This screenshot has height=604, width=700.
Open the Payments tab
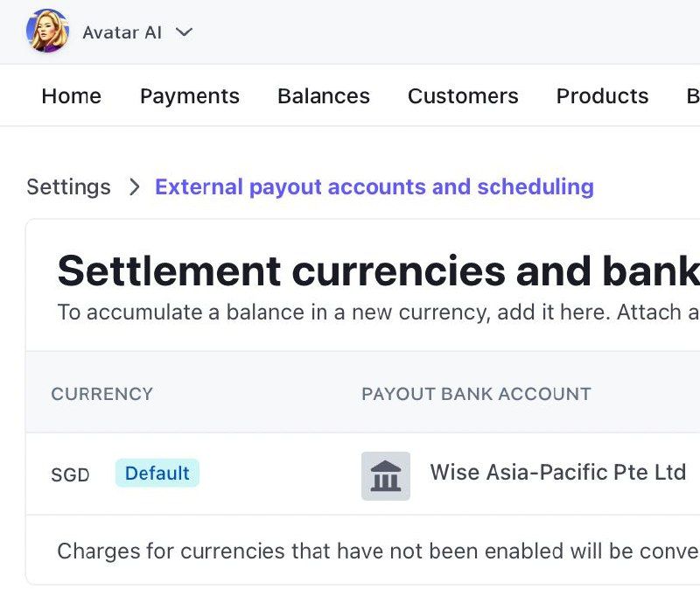[x=189, y=96]
